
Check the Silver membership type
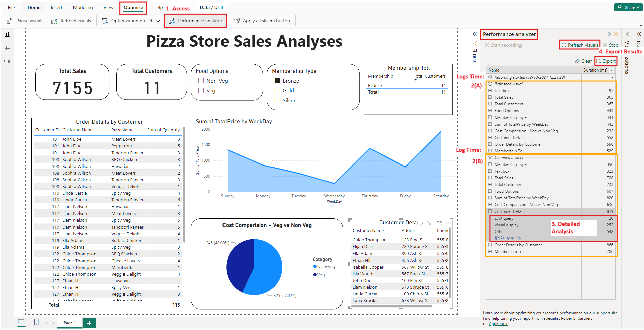click(277, 100)
